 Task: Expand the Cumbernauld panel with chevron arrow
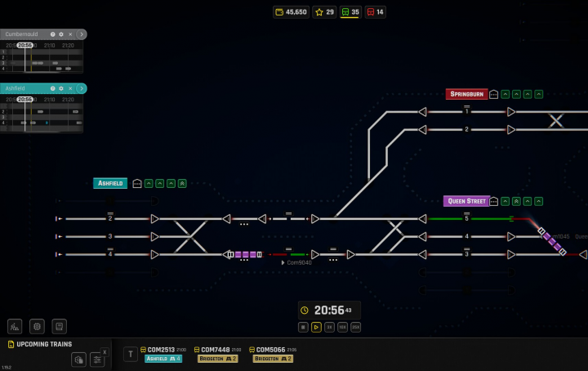pyautogui.click(x=81, y=34)
